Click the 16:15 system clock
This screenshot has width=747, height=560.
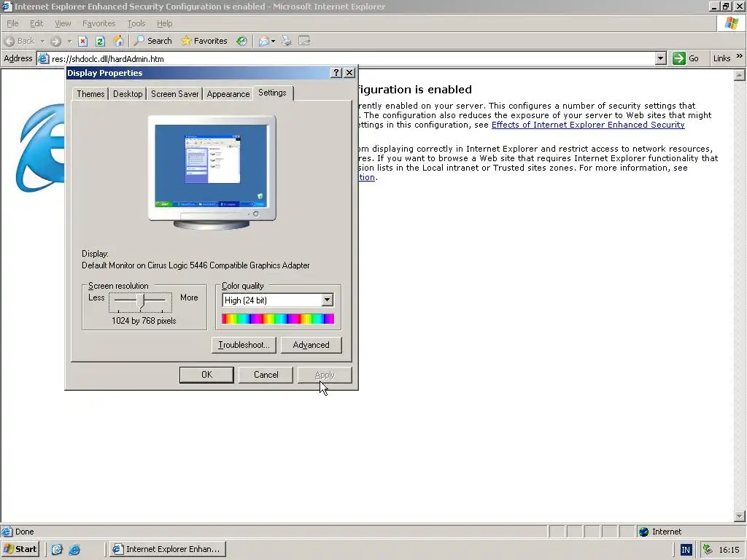coord(729,550)
